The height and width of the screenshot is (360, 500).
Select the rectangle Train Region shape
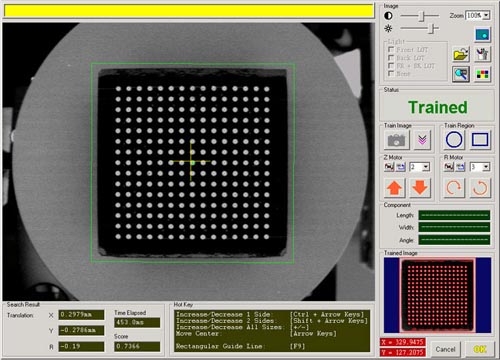click(x=480, y=140)
